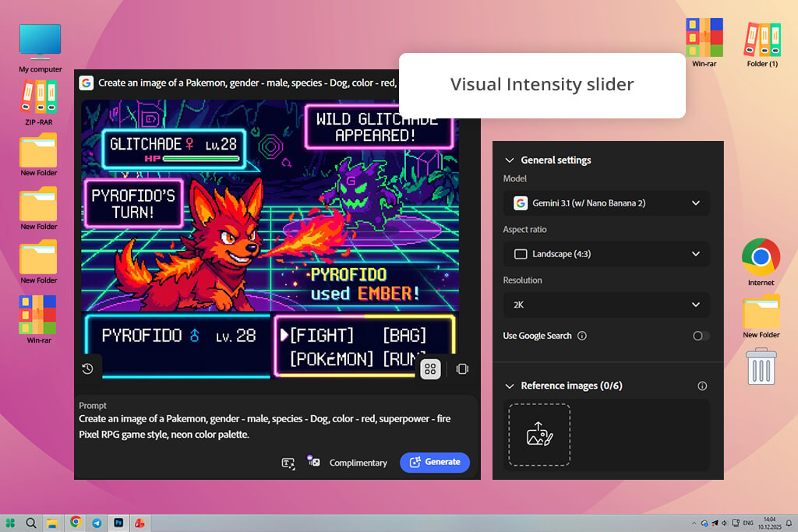Click the taskbar search magnifier
The image size is (798, 532).
(31, 523)
